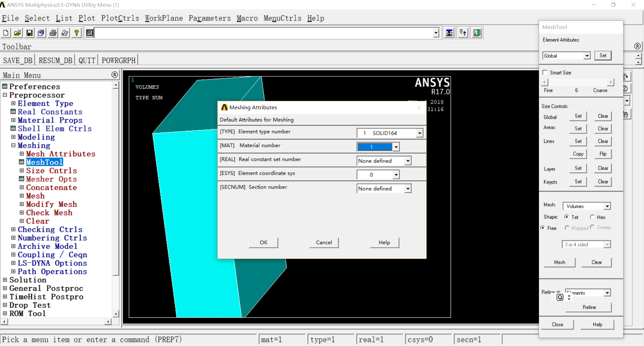Select the Tet shape radio button
The image size is (644, 346).
567,217
